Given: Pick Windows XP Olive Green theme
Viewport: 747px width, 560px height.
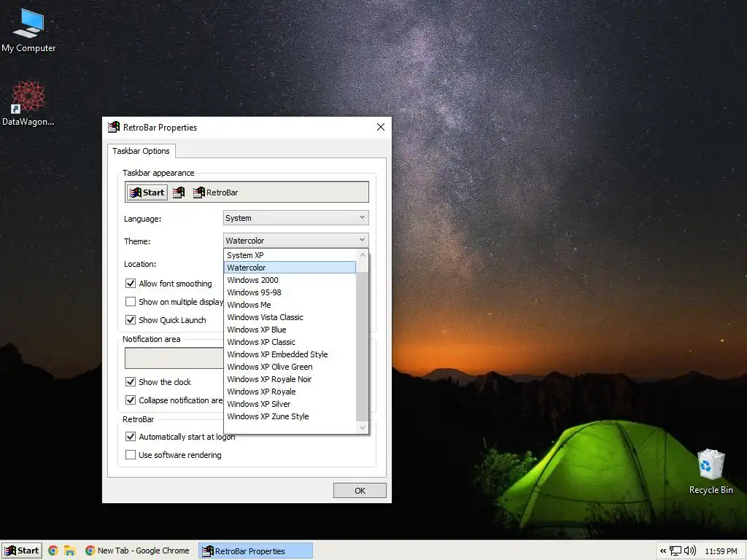Looking at the screenshot, I should point(290,367).
